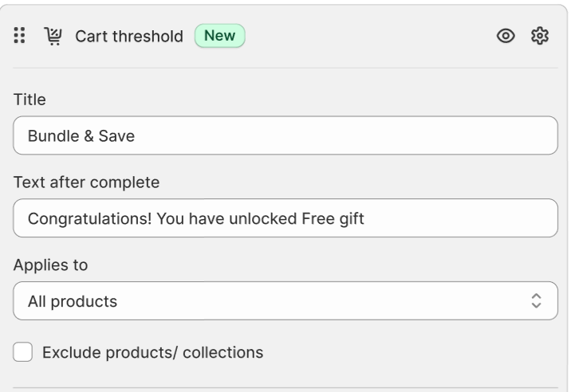Click the Text after complete label
The height and width of the screenshot is (392, 571).
[x=86, y=182]
